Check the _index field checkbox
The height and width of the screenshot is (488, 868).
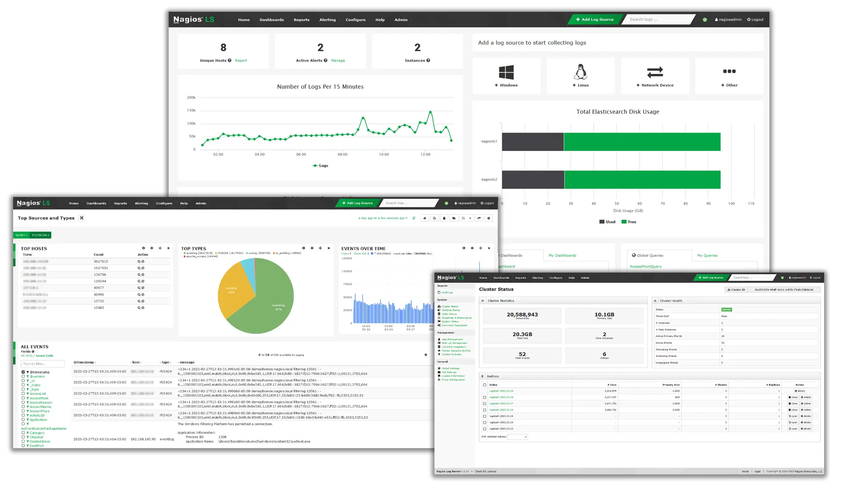(23, 385)
